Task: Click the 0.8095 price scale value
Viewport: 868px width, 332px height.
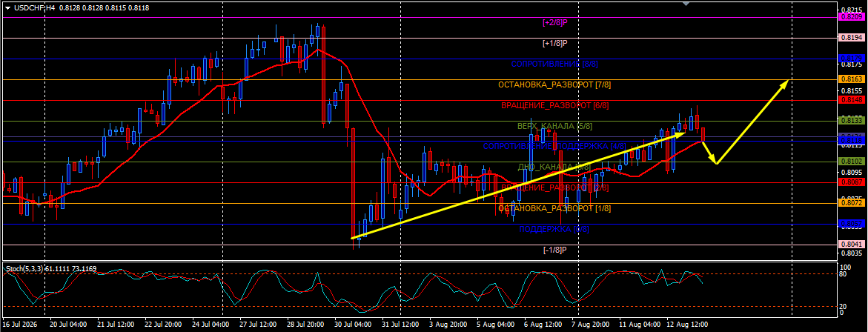Action: pos(851,173)
